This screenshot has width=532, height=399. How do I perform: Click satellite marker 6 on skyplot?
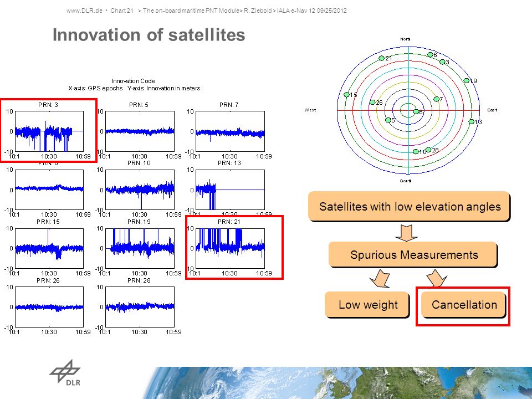[x=430, y=55]
